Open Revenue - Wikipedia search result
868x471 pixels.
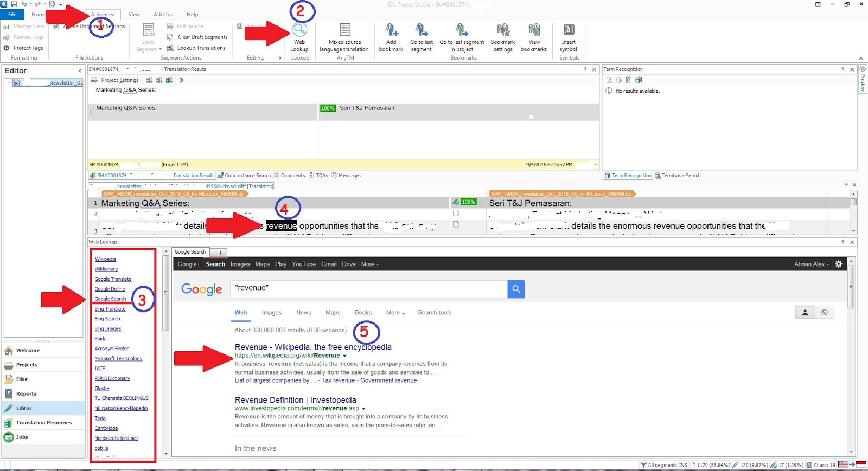(313, 347)
